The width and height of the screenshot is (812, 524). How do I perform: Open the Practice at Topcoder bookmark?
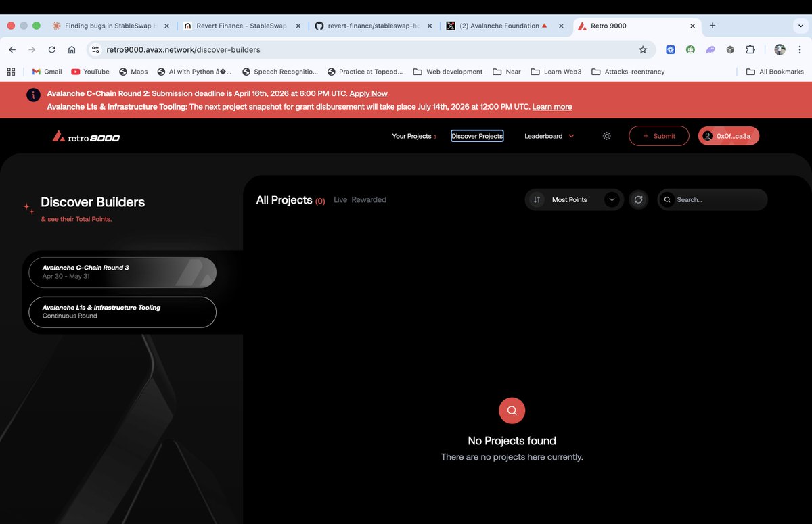[365, 71]
